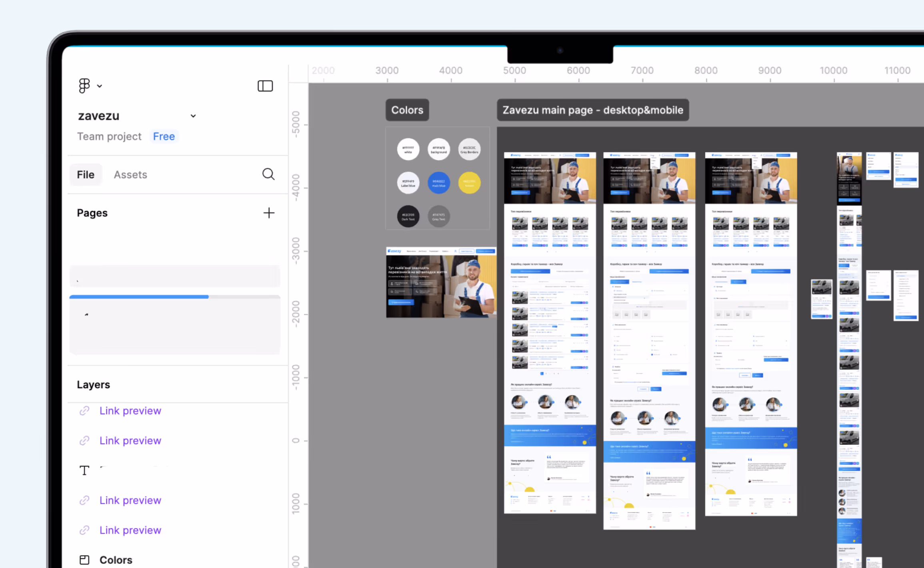Pick the #EFF4F9 Label blue swatch
Viewport: 924px width, 568px height.
pyautogui.click(x=408, y=183)
